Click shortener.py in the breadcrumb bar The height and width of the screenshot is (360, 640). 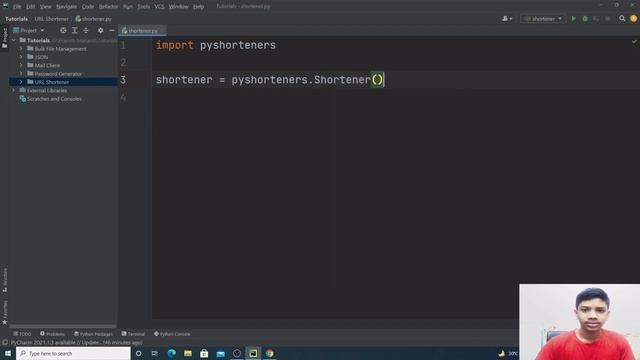[x=93, y=19]
